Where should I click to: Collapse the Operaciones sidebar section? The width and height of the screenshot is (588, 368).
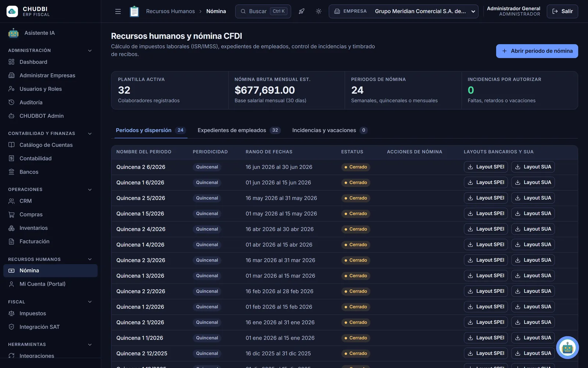tap(90, 190)
